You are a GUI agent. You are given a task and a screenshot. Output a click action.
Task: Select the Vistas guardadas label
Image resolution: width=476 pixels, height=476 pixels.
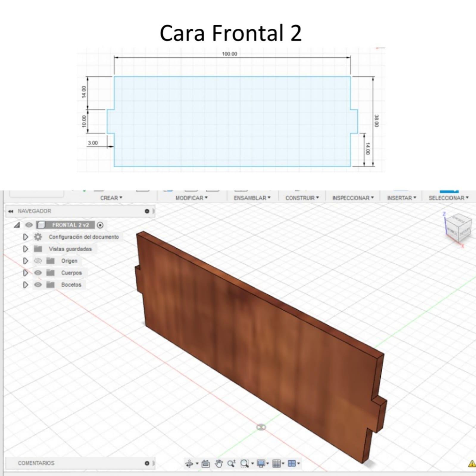(x=70, y=249)
